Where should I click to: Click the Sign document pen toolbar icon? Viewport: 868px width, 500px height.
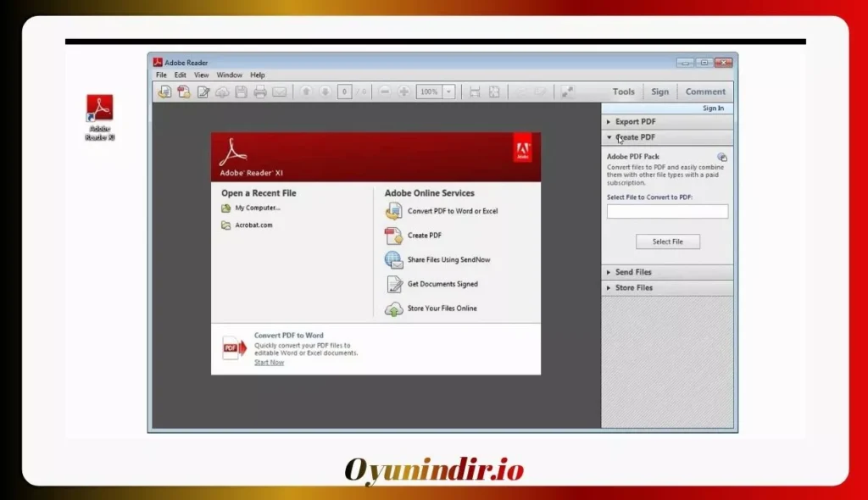click(x=203, y=92)
